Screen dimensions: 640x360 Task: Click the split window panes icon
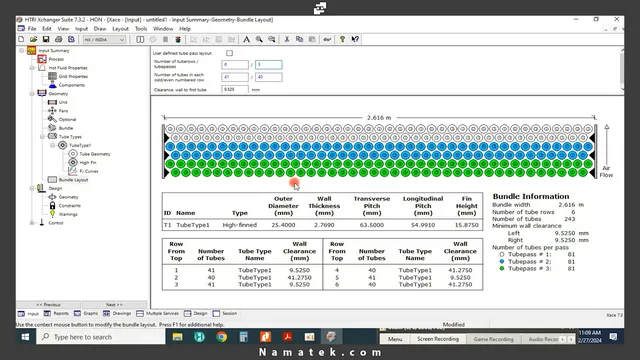click(140, 39)
